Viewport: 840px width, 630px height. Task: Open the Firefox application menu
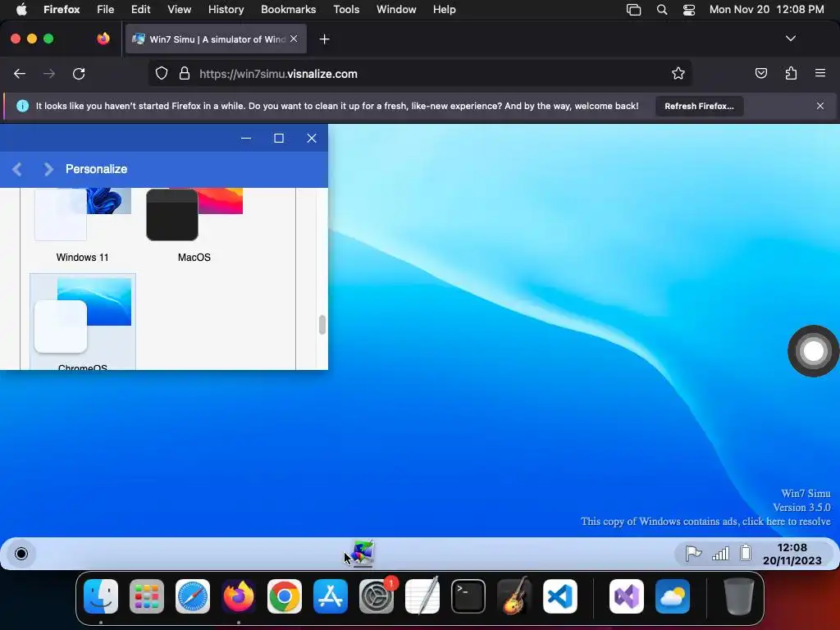point(62,10)
